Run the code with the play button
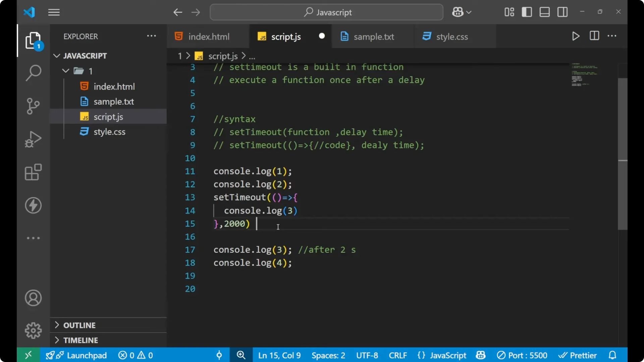 tap(576, 36)
